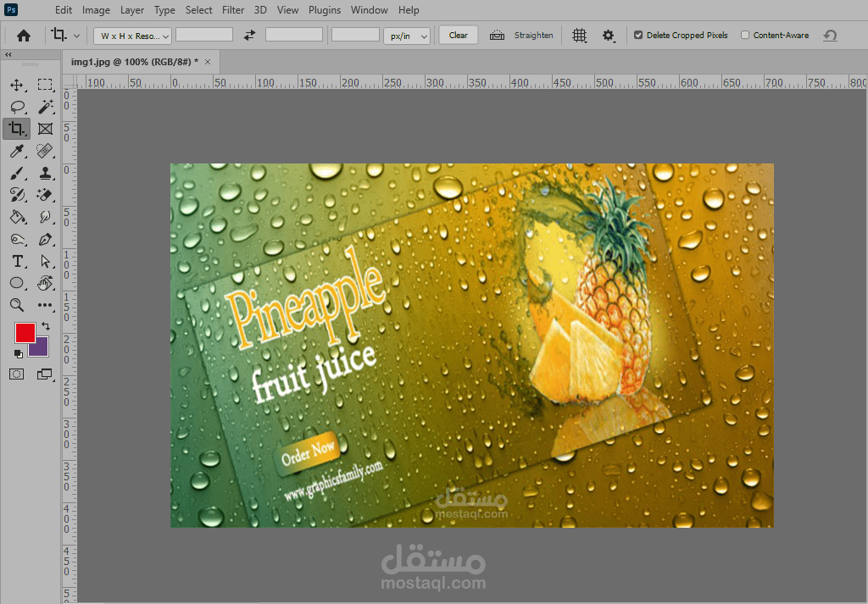The height and width of the screenshot is (604, 868).
Task: Reset the crop settings with the undo arrow
Action: click(x=830, y=36)
